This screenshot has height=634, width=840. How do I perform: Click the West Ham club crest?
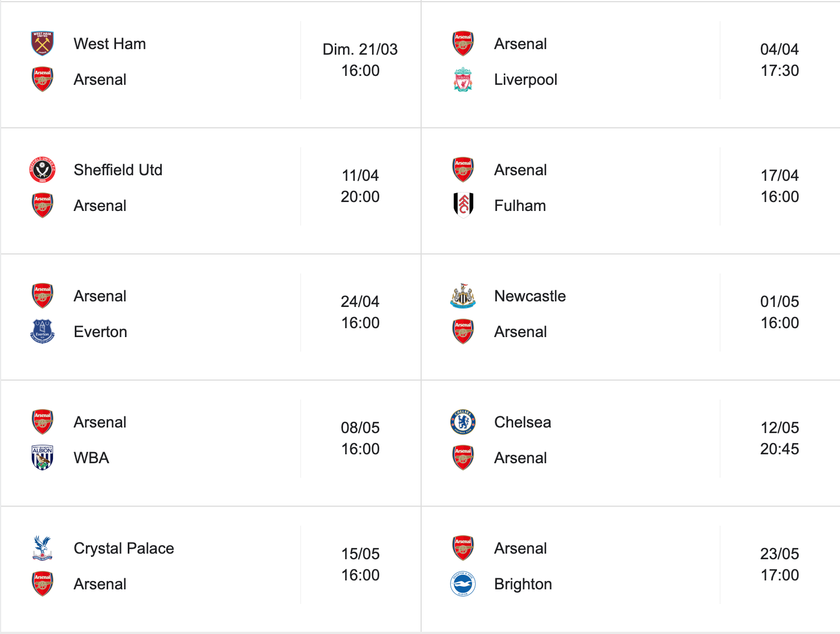[x=42, y=44]
